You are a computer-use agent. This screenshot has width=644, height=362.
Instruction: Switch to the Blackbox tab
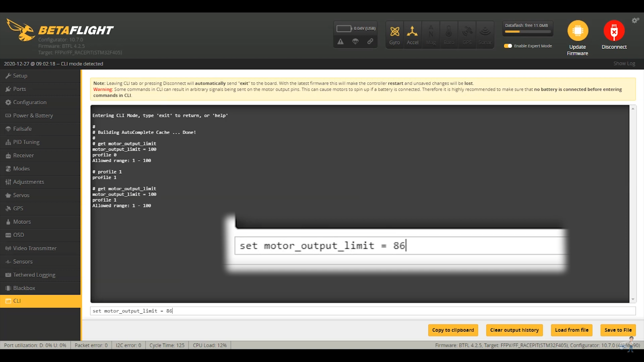(x=25, y=288)
